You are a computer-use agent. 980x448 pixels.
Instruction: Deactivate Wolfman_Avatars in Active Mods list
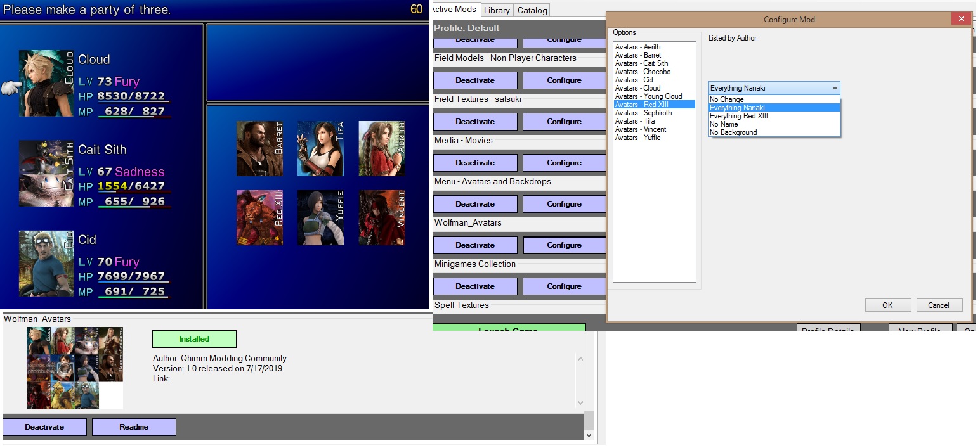pyautogui.click(x=475, y=245)
